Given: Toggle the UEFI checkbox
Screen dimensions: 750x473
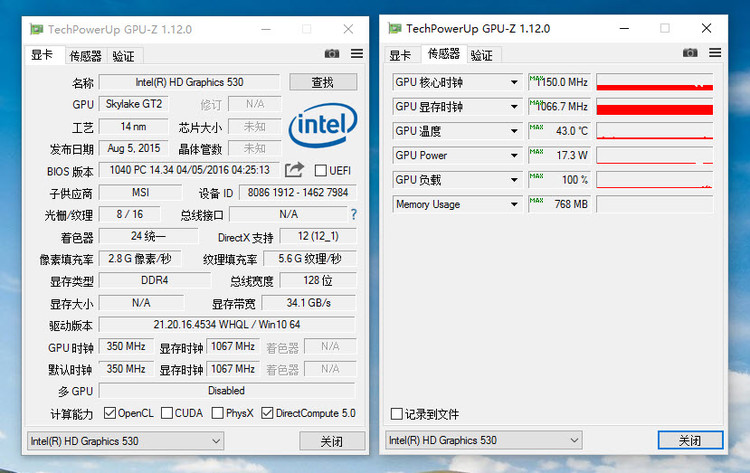Looking at the screenshot, I should [321, 170].
